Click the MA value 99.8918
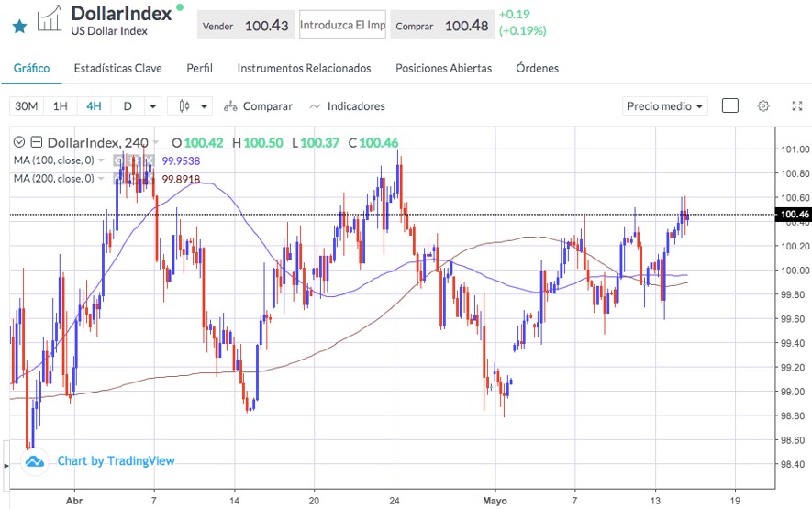Screen dimensions: 812x509 181,179
